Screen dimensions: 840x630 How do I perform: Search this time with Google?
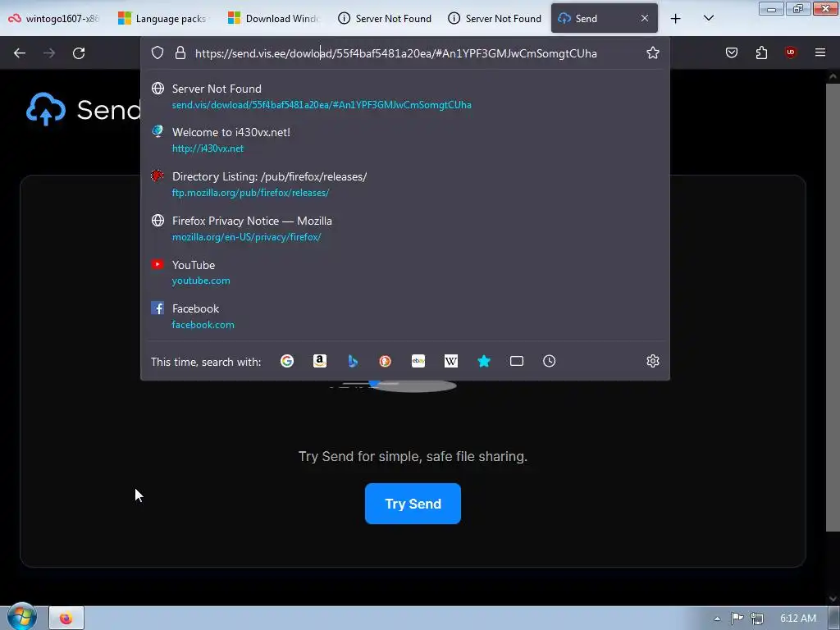click(287, 361)
